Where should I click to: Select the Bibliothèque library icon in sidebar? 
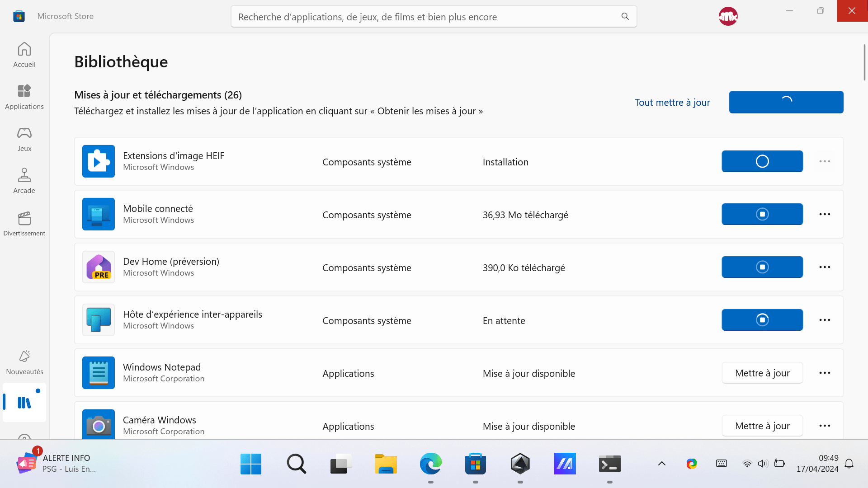(x=24, y=402)
